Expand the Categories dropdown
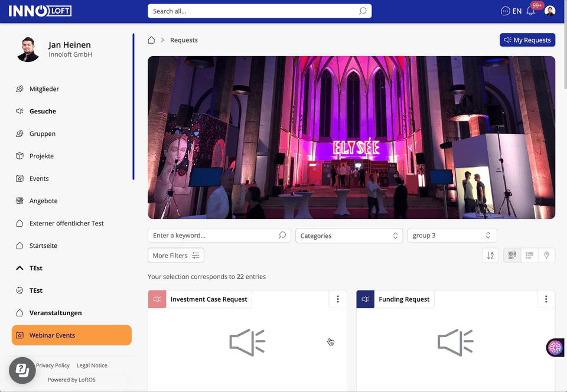The image size is (567, 392). 348,236
